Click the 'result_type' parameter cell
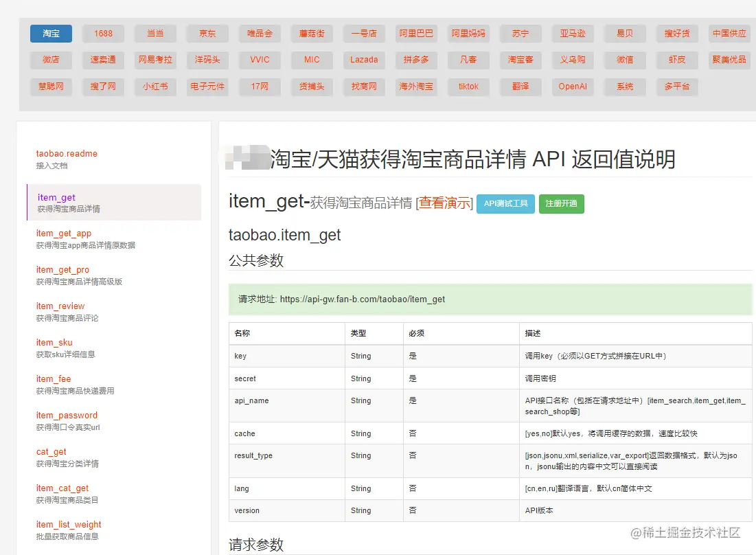 (287, 461)
